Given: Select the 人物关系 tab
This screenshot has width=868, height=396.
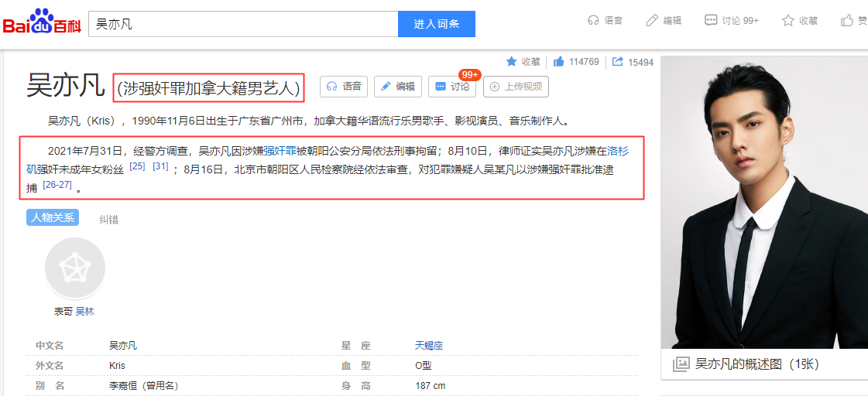Looking at the screenshot, I should click(x=53, y=218).
